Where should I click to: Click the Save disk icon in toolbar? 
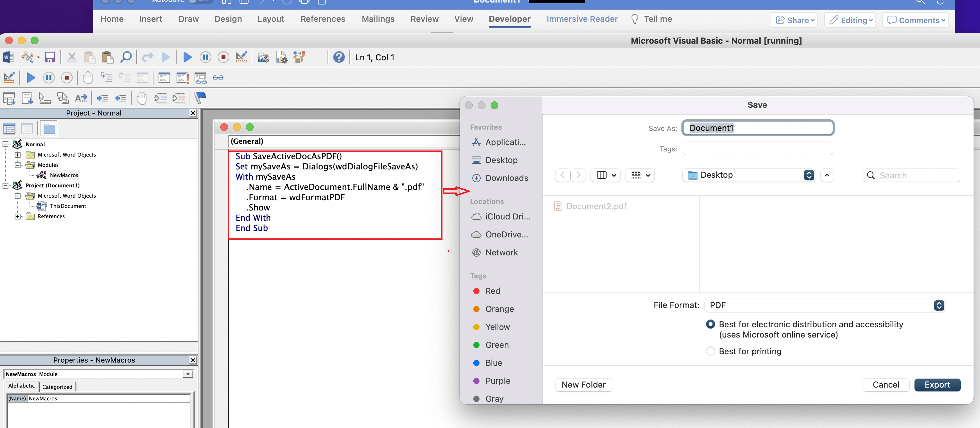[50, 57]
